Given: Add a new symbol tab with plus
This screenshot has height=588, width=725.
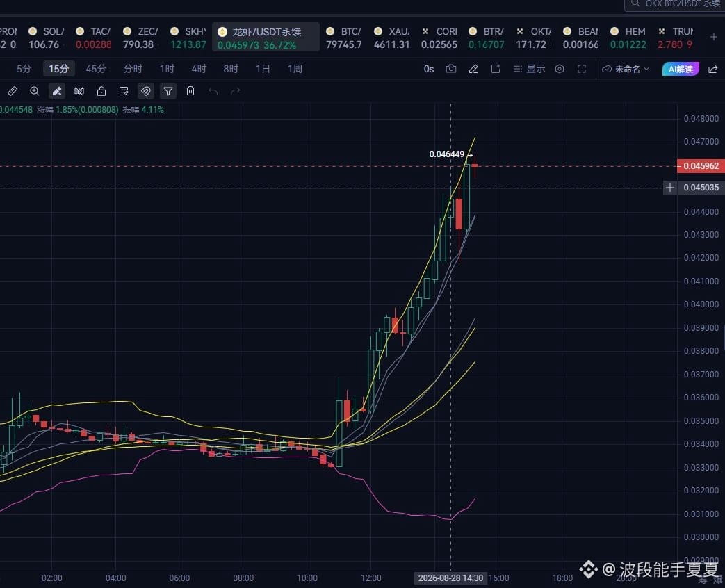Looking at the screenshot, I should [x=713, y=37].
